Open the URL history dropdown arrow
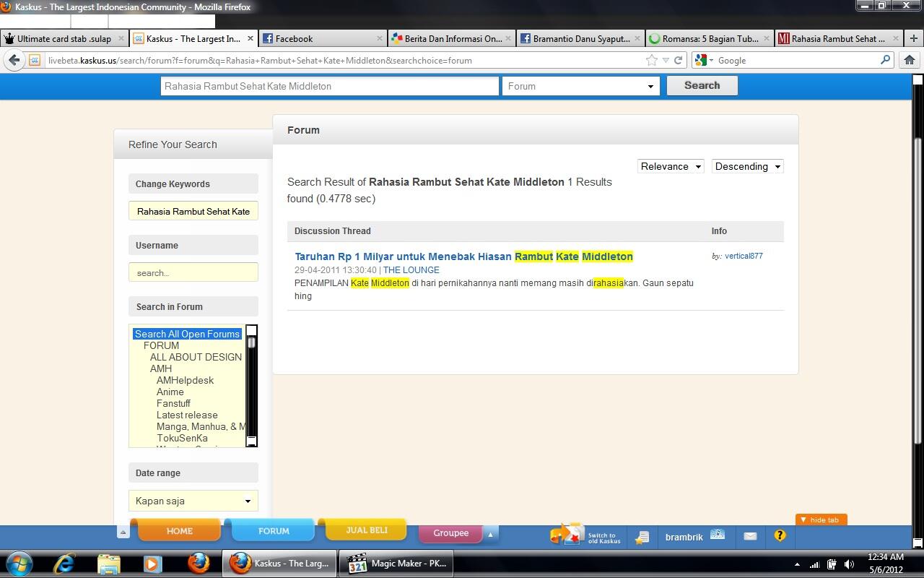 [x=666, y=60]
